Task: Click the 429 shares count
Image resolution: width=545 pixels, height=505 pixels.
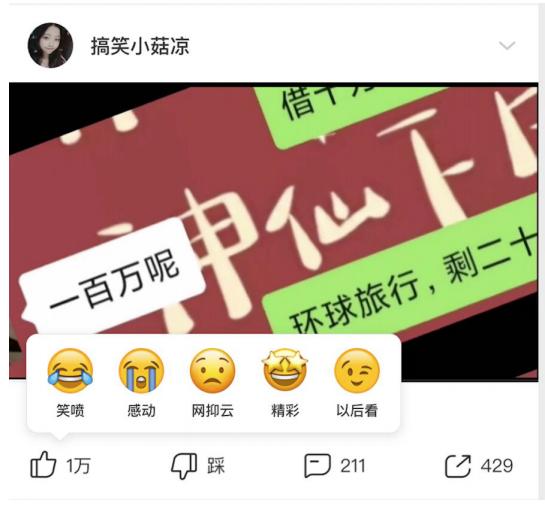Action: pyautogui.click(x=497, y=466)
